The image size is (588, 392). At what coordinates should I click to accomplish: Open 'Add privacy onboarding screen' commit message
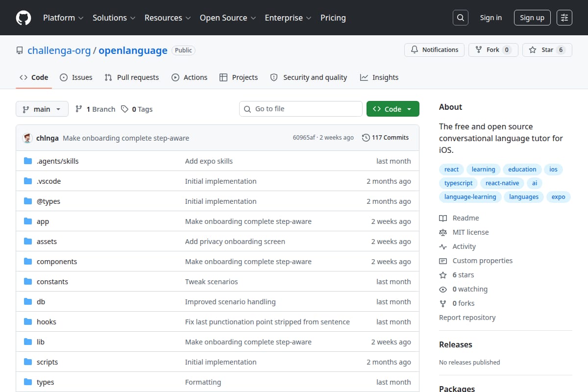pos(235,242)
